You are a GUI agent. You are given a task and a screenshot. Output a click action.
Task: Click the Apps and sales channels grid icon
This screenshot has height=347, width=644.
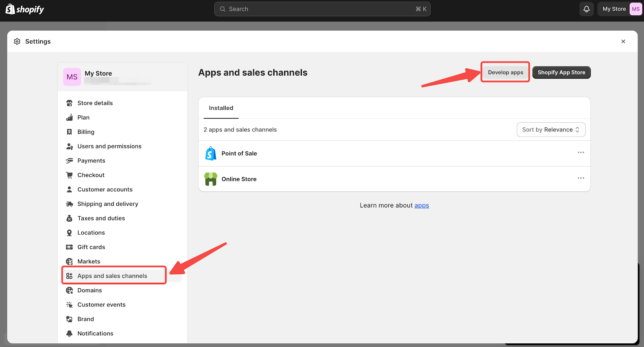click(69, 276)
